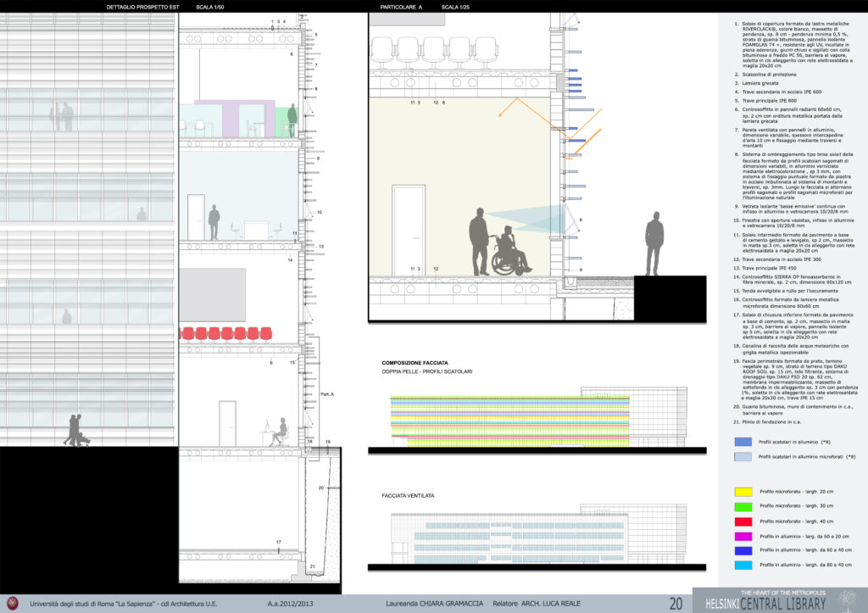This screenshot has height=613, width=868.
Task: Click the page number 20 in footer
Action: pyautogui.click(x=676, y=604)
